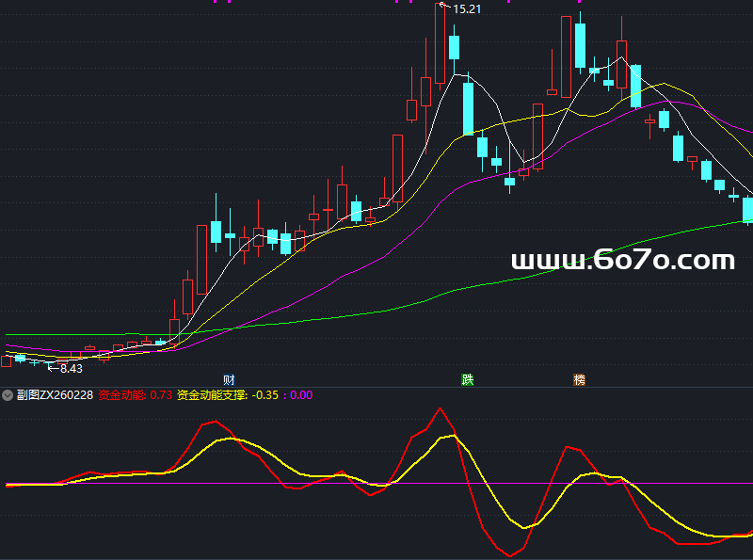Image resolution: width=753 pixels, height=560 pixels.
Task: Open the 榜 marker on the timeline
Action: pos(580,379)
